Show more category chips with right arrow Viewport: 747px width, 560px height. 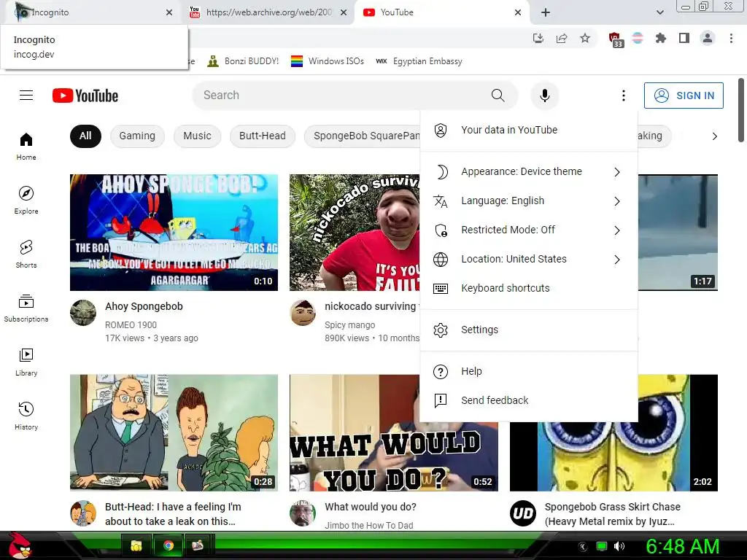pos(714,136)
